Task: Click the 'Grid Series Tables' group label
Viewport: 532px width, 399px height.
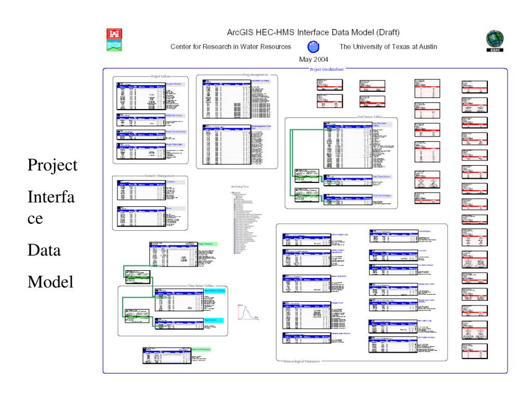Action: [x=370, y=117]
